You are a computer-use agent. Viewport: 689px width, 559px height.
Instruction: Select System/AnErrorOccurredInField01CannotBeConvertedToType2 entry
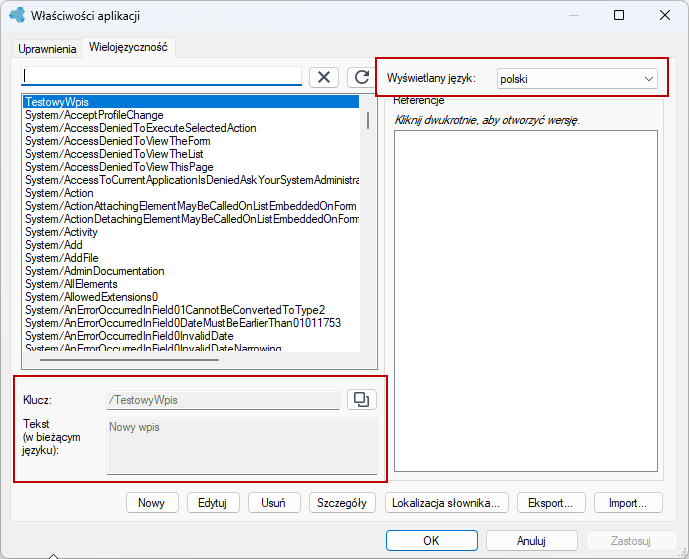191,310
